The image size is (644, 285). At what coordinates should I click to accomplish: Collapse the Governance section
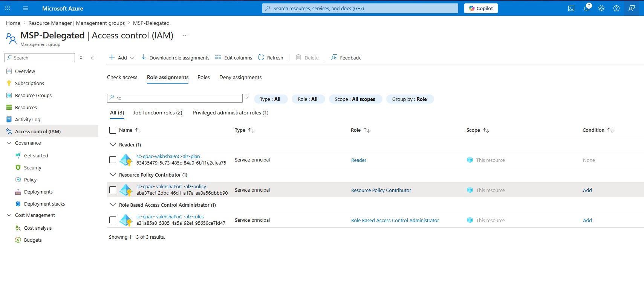9,143
